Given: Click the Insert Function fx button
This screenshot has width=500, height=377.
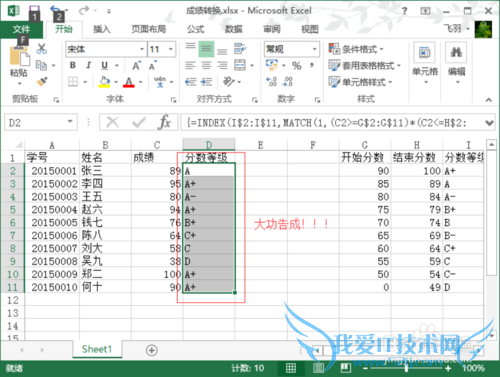Looking at the screenshot, I should pos(165,122).
